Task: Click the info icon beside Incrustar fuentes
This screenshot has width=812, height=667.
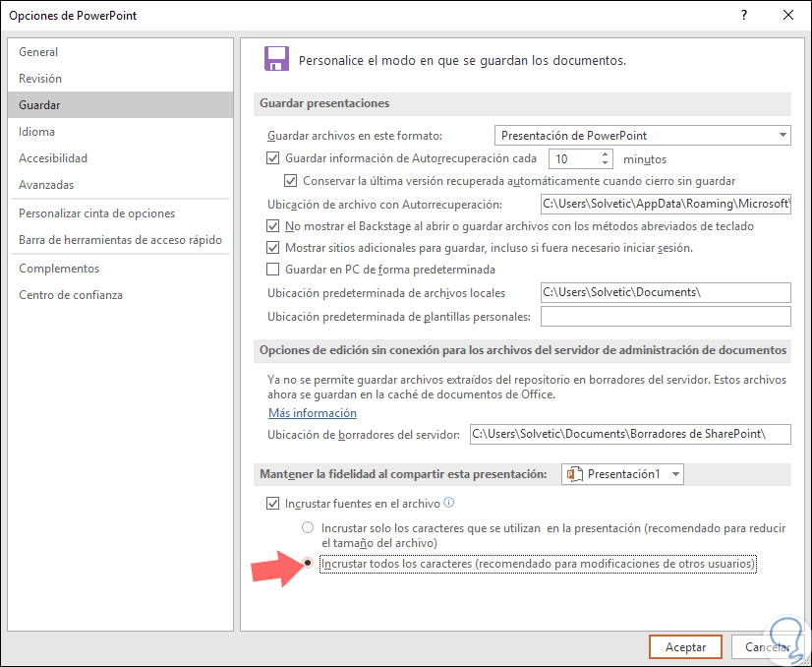Action: (449, 502)
